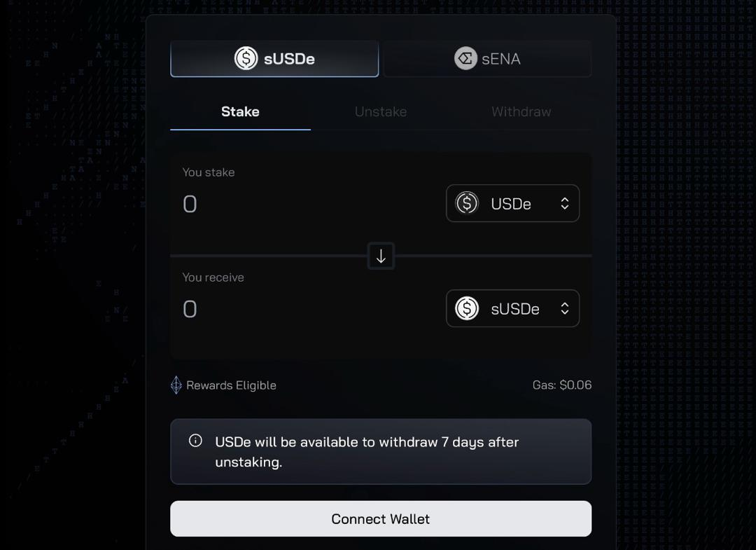Select the sUSDe token option
Image resolution: width=756 pixels, height=550 pixels.
274,59
